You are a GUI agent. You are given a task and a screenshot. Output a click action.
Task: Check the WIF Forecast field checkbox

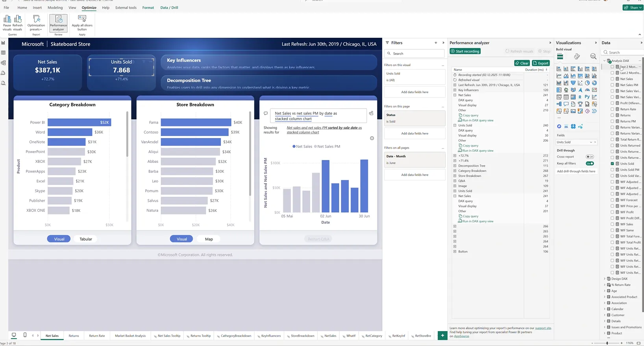coord(612,200)
